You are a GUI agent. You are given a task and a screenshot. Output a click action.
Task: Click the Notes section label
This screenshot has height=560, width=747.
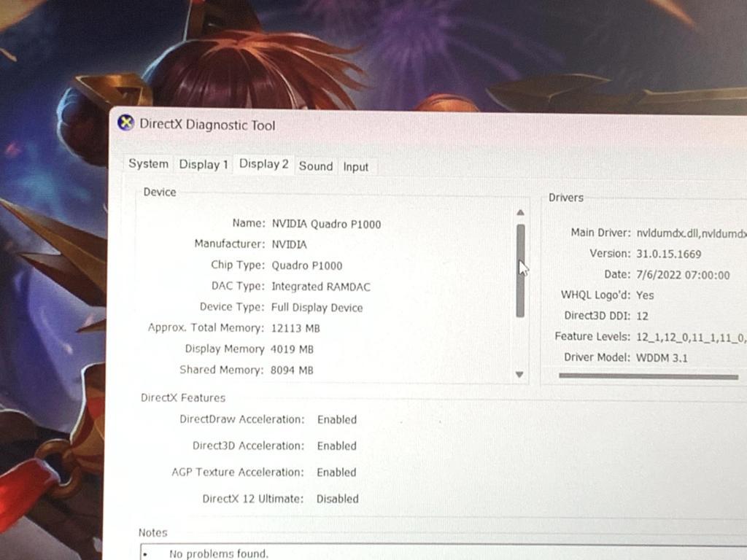coord(153,532)
